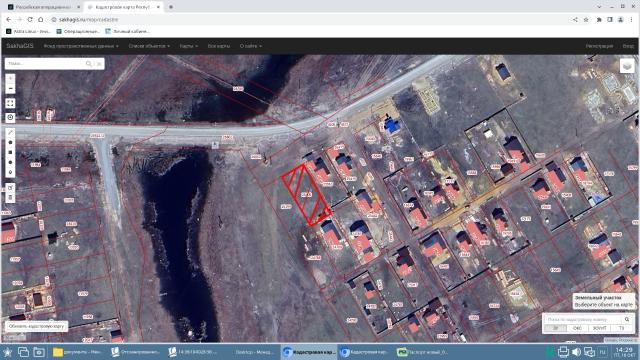Switch to first browser tab

(x=43, y=7)
